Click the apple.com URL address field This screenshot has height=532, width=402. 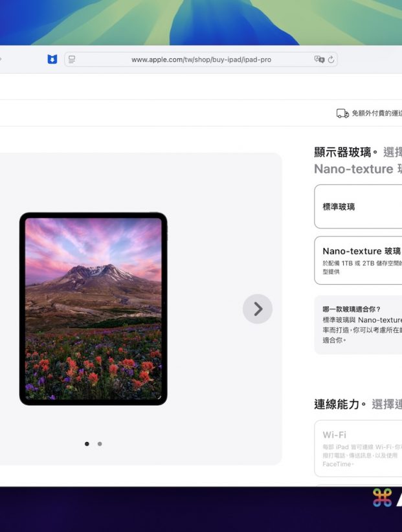[x=201, y=60]
